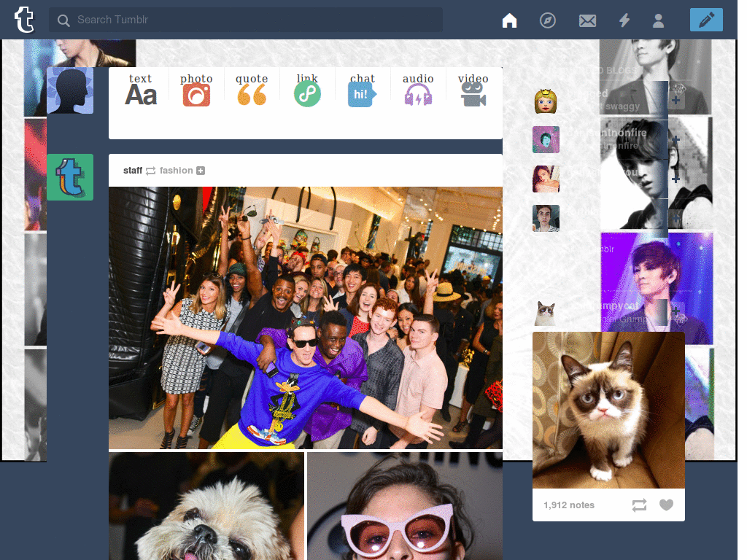Open the photo of woman with white sunglasses
Image resolution: width=747 pixels, height=560 pixels.
(x=405, y=506)
